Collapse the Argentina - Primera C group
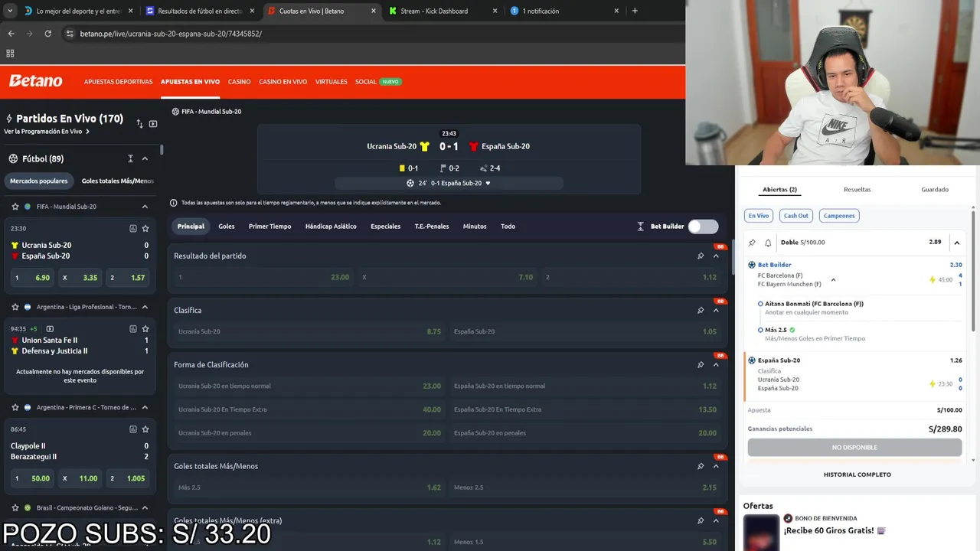This screenshot has height=551, width=980. (145, 407)
